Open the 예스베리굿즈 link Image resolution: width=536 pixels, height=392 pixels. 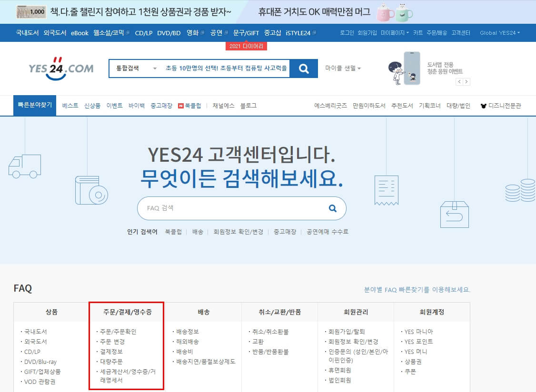(x=330, y=106)
